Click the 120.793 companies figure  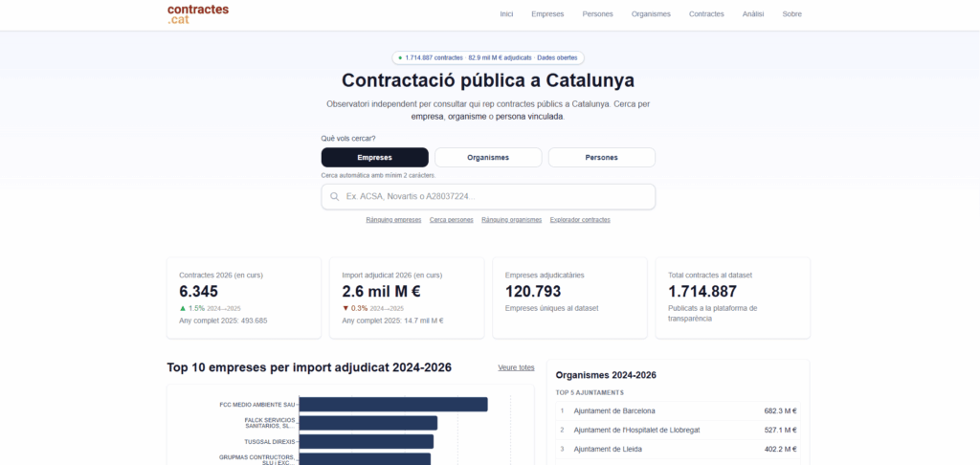pyautogui.click(x=533, y=291)
